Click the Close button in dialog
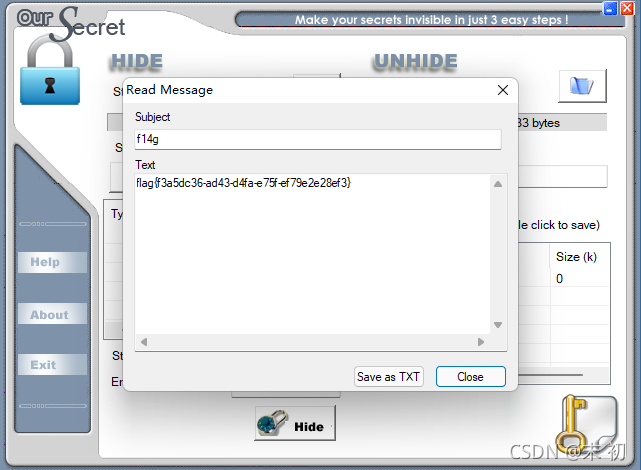Viewport: 641px width, 470px height. click(471, 376)
